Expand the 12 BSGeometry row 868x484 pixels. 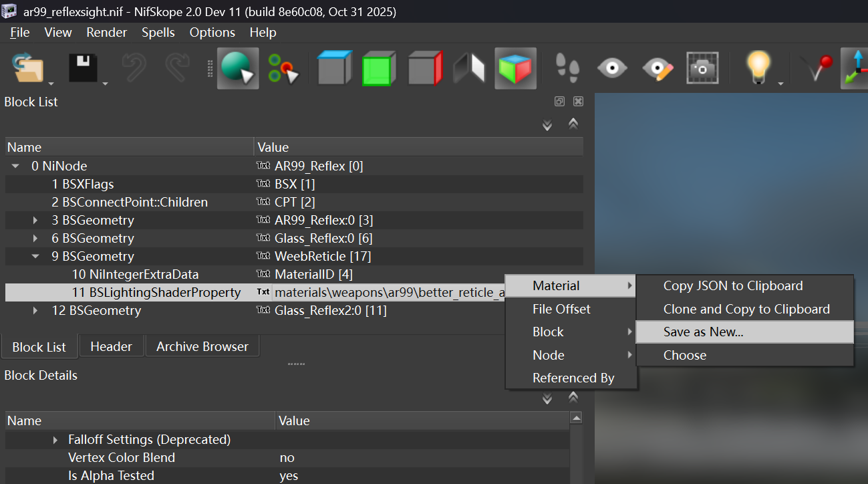35,310
